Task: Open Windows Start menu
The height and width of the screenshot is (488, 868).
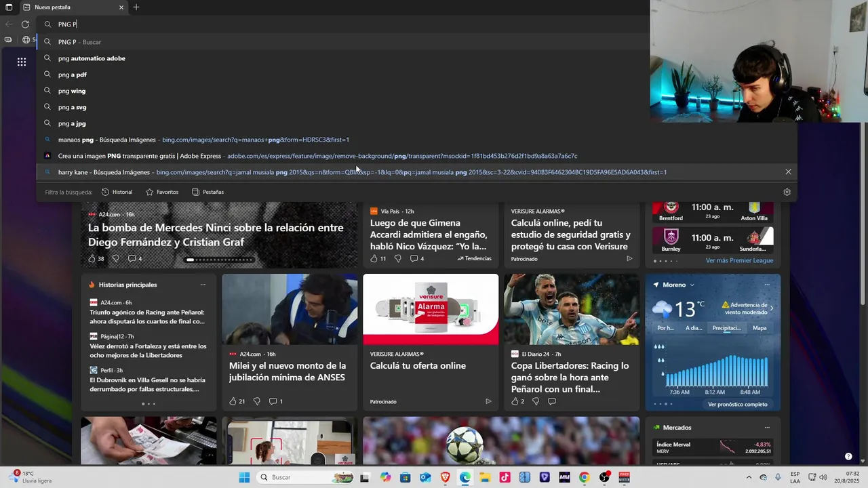Action: (x=244, y=477)
